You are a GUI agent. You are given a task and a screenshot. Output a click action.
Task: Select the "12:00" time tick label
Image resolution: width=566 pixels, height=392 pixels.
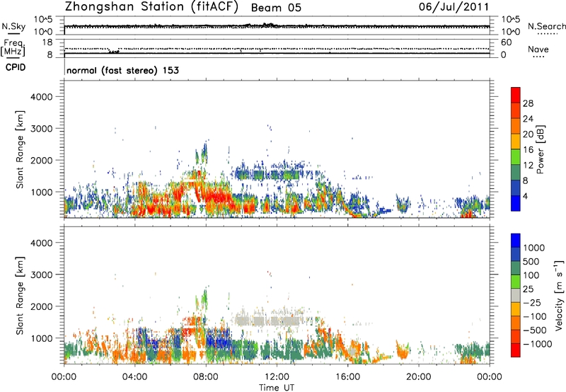(x=277, y=377)
